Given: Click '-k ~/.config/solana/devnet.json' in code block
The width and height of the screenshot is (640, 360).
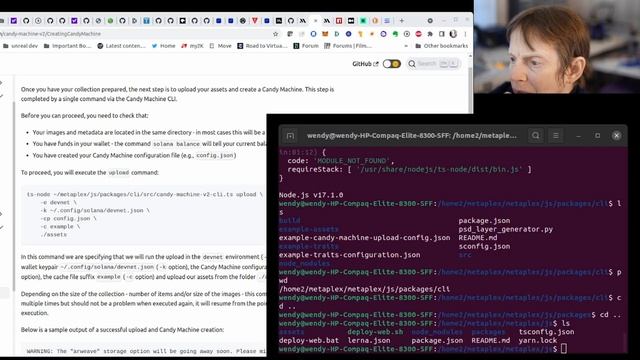Looking at the screenshot, I should (95, 210).
